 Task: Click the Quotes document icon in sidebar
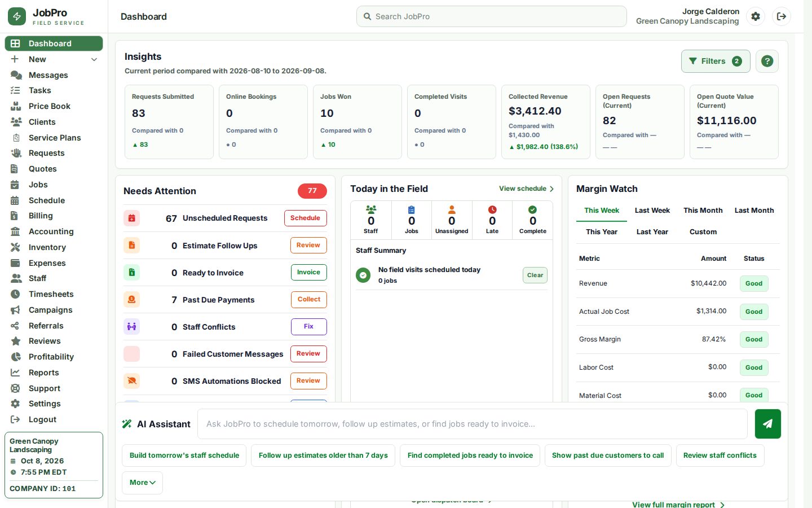(x=15, y=169)
